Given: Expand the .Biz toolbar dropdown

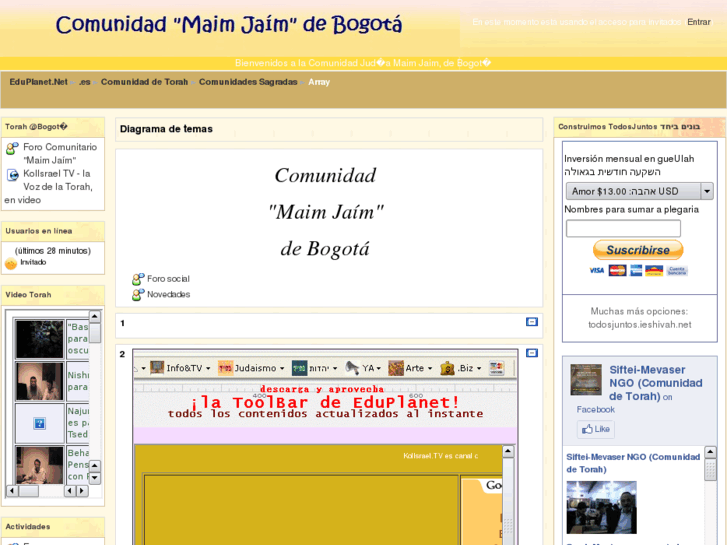Looking at the screenshot, I should click(x=477, y=368).
